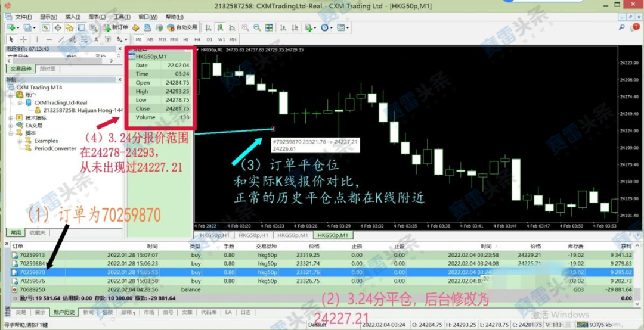Tile chart windows icon
Image resolution: width=644 pixels, height=330 pixels.
tap(269, 27)
